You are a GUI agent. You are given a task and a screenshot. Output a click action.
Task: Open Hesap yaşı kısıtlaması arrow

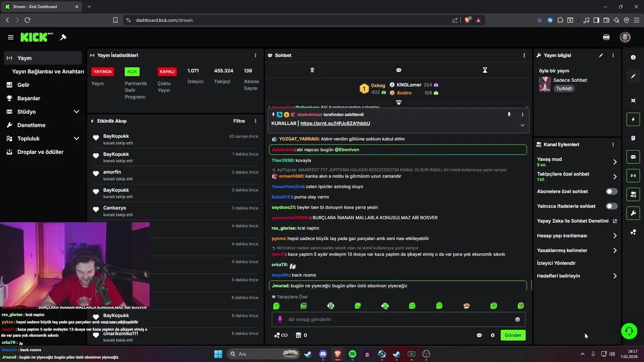(x=615, y=236)
